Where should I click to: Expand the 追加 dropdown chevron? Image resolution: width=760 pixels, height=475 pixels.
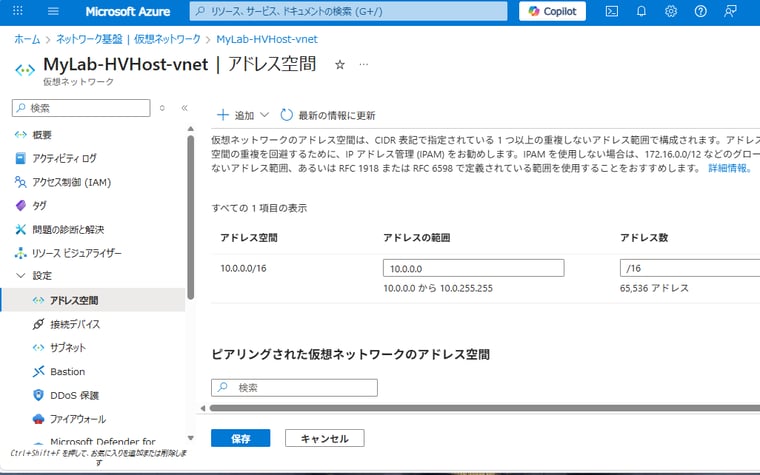(x=264, y=115)
